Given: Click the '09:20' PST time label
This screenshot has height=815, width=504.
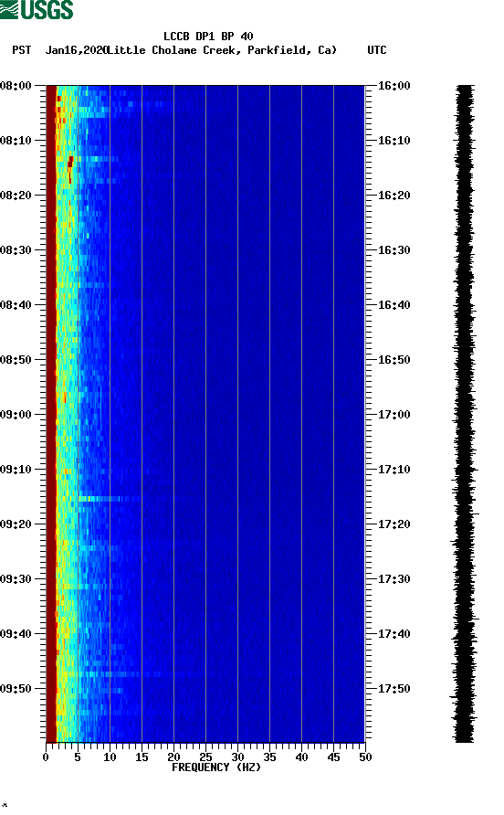Looking at the screenshot, I should [16, 524].
